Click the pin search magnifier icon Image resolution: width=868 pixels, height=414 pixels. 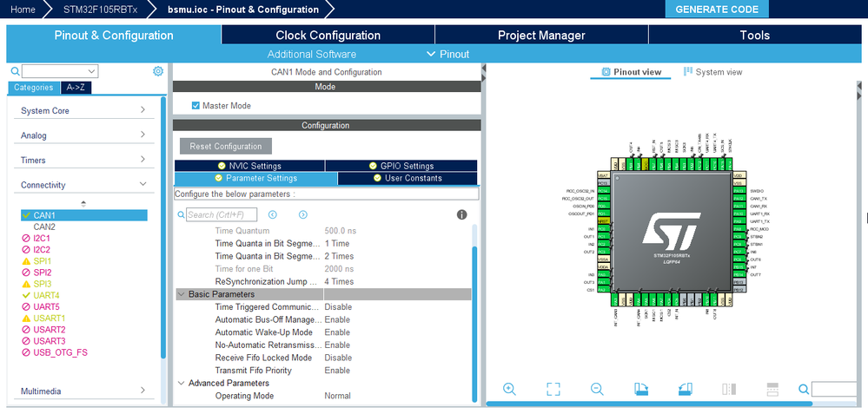pos(804,389)
